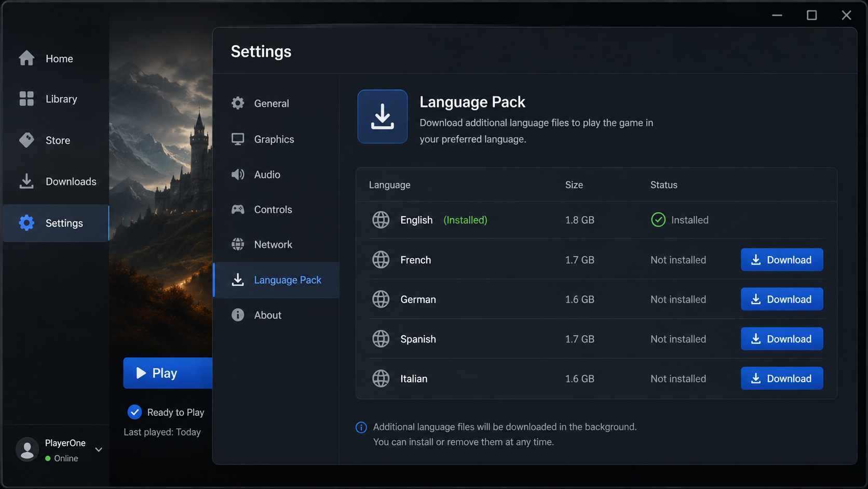Select the General gear icon
868x489 pixels.
coord(238,103)
